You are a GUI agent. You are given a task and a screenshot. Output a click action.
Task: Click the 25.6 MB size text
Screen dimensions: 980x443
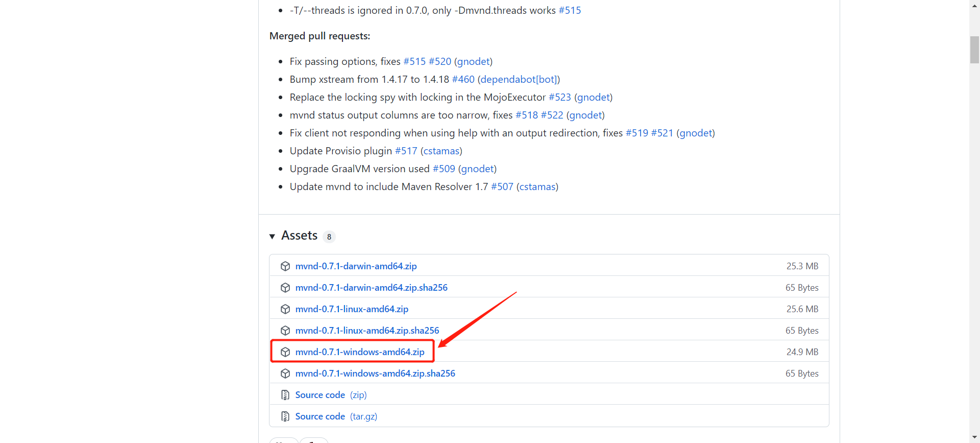(x=802, y=309)
